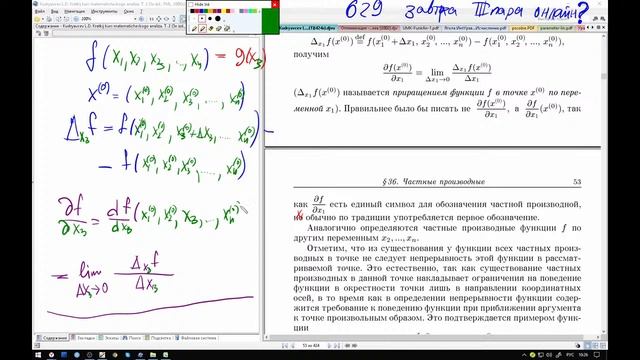The image size is (640, 360).
Task: Switch to posobie.PDF tab
Action: click(523, 28)
